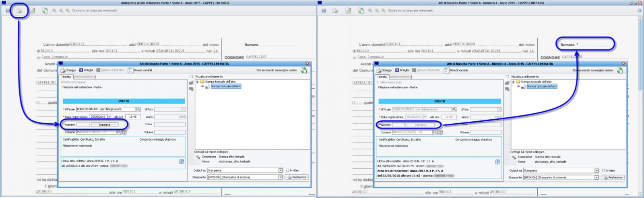Image resolution: width=644 pixels, height=198 pixels.
Task: Open the Data registrazione date dropdown in Anteprima dialog
Action: (109, 117)
